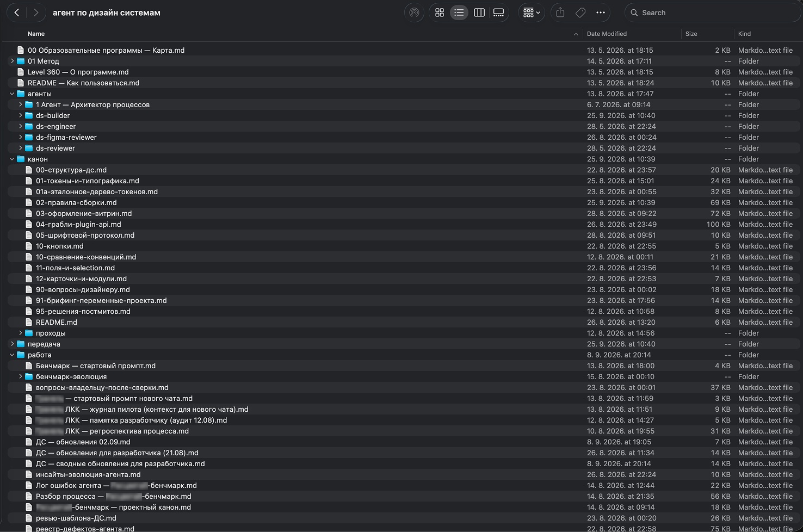
Task: Expand the бенчмарк-эволюция folder
Action: click(21, 376)
